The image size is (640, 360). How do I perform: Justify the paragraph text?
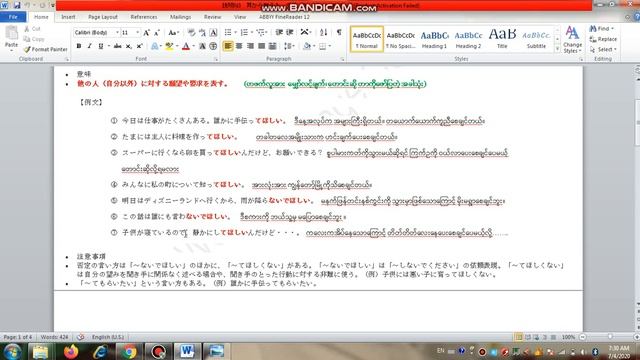261,46
